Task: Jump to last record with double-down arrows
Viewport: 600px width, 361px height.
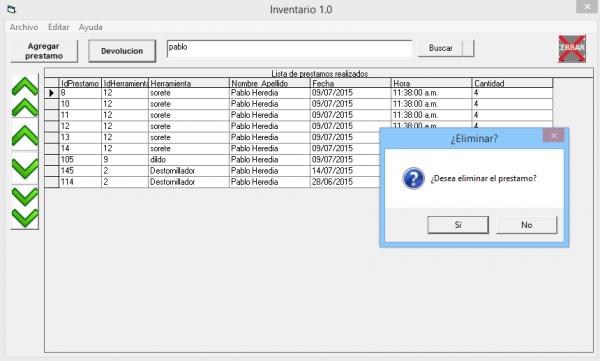Action: click(x=25, y=207)
